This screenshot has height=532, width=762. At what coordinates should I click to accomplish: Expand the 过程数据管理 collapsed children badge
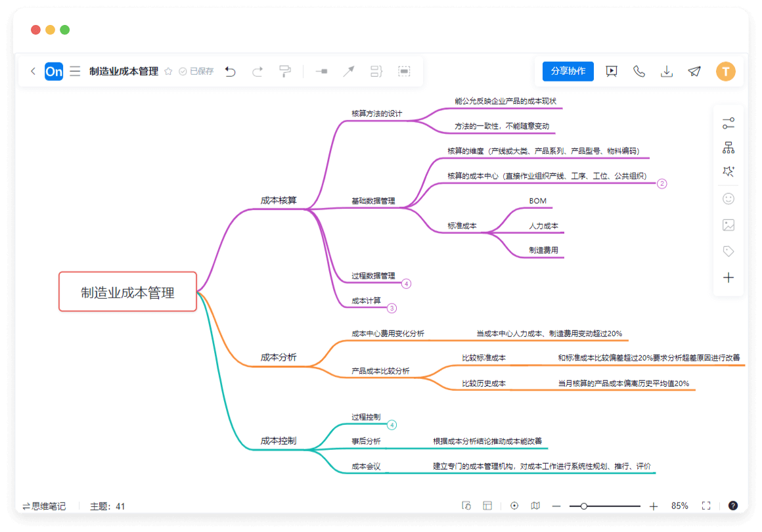coord(407,284)
